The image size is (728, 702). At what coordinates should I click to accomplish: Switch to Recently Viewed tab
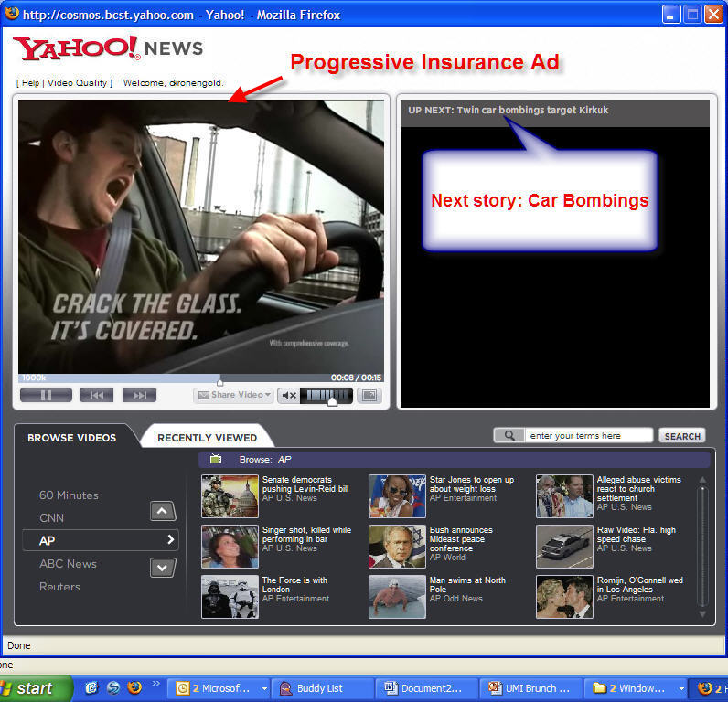[x=207, y=438]
